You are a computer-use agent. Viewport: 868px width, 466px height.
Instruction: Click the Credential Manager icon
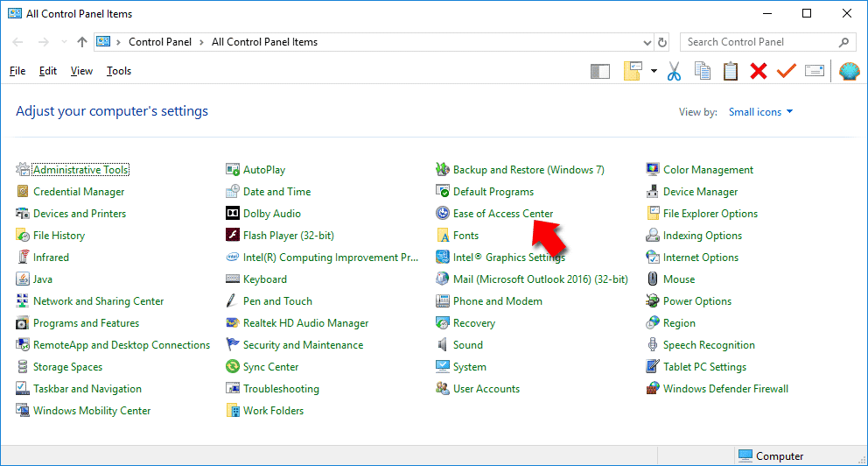22,192
